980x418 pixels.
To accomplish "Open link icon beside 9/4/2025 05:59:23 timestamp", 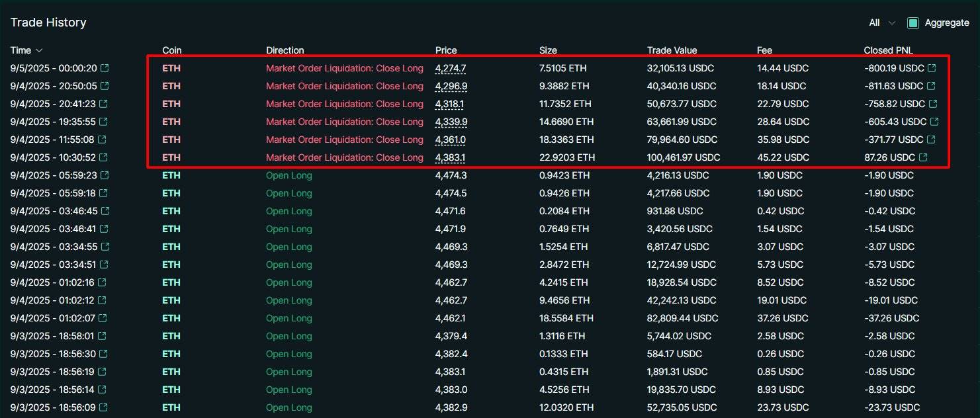I will click(104, 175).
